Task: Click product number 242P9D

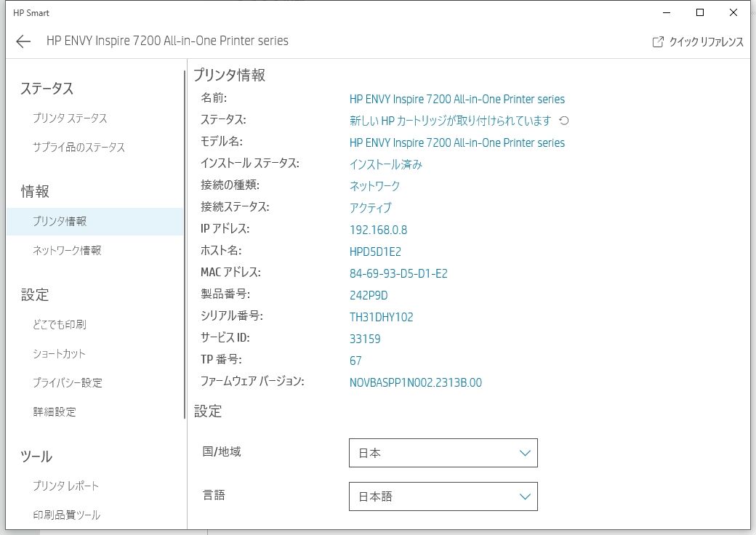Action: point(369,295)
